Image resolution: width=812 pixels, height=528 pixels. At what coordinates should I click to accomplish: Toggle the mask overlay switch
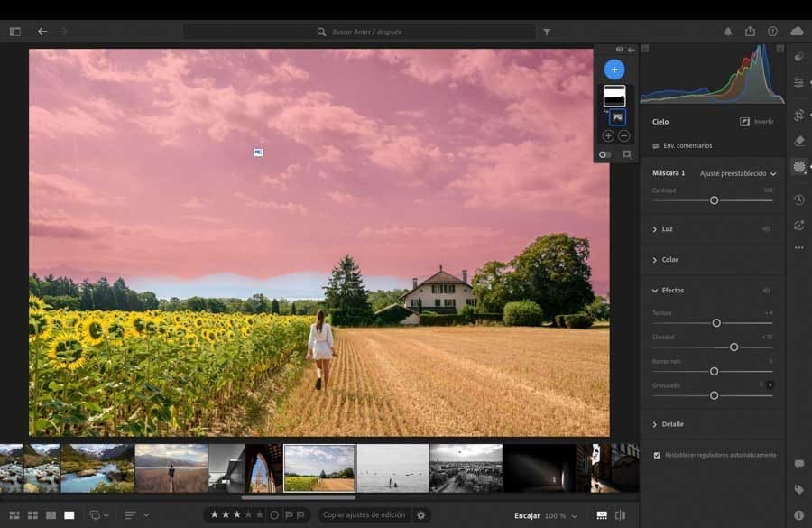point(604,154)
